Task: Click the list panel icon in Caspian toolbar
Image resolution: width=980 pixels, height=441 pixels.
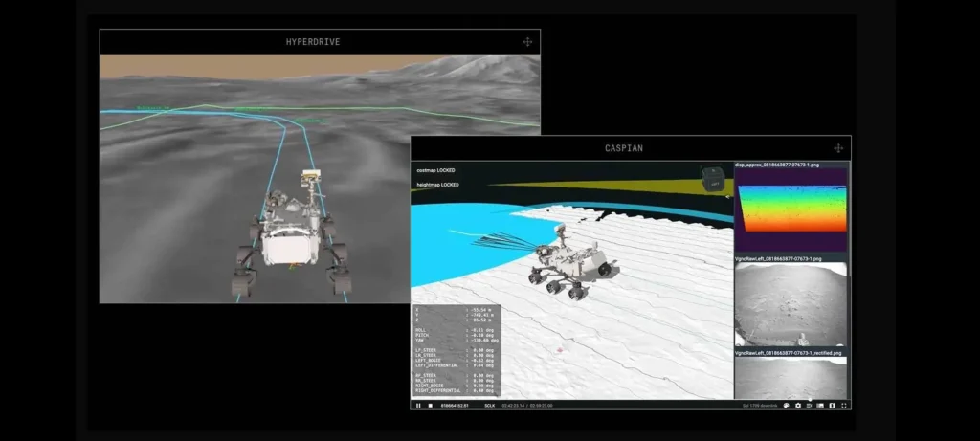Action: 809,406
